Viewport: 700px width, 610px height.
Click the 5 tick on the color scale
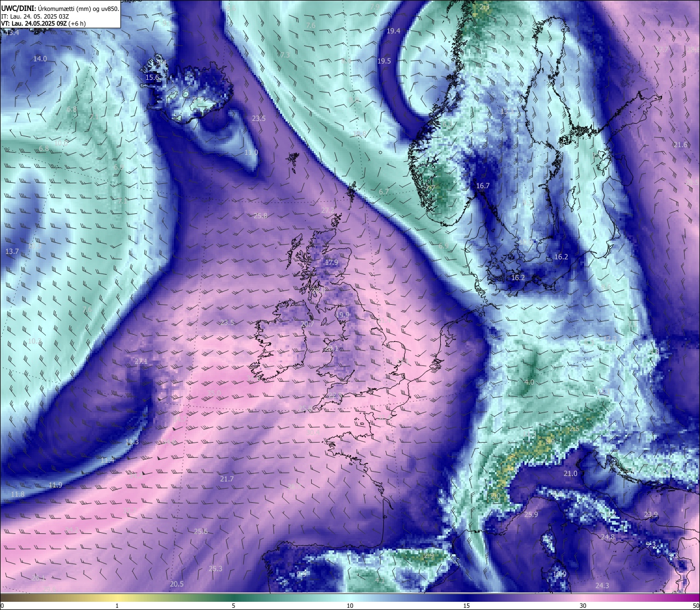[234, 606]
